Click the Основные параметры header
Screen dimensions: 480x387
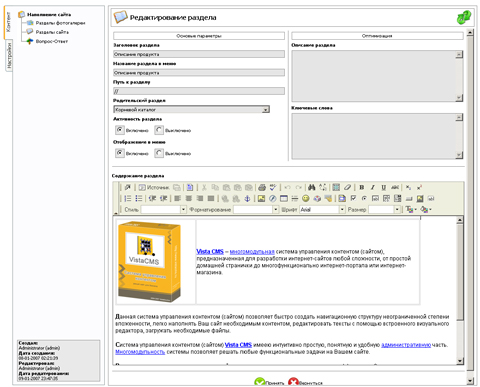point(199,36)
